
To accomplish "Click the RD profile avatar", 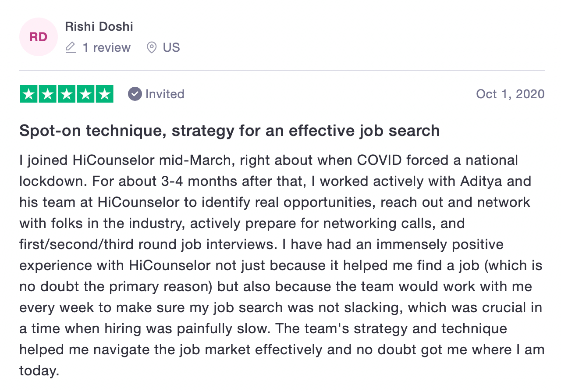I will [x=38, y=37].
